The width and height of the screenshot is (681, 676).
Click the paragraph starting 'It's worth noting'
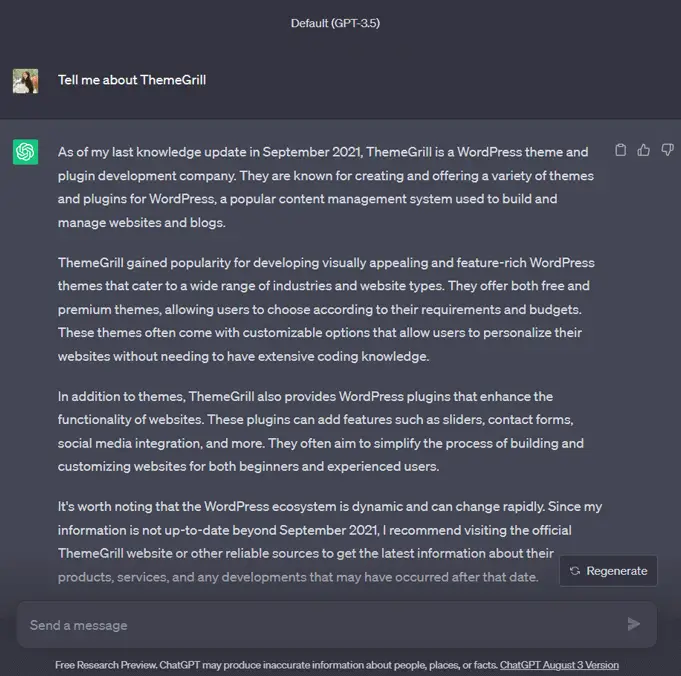click(330, 542)
